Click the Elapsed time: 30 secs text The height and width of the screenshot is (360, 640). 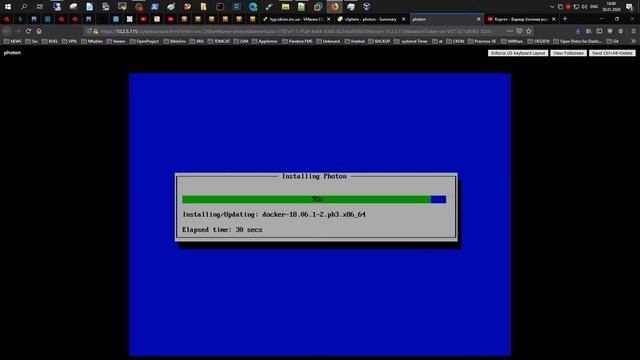pos(222,230)
